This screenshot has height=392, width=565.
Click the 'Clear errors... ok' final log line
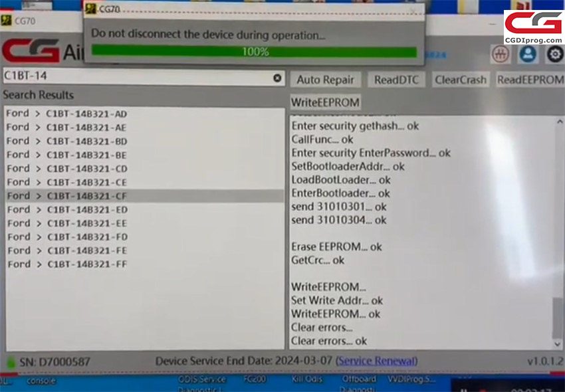(x=329, y=341)
